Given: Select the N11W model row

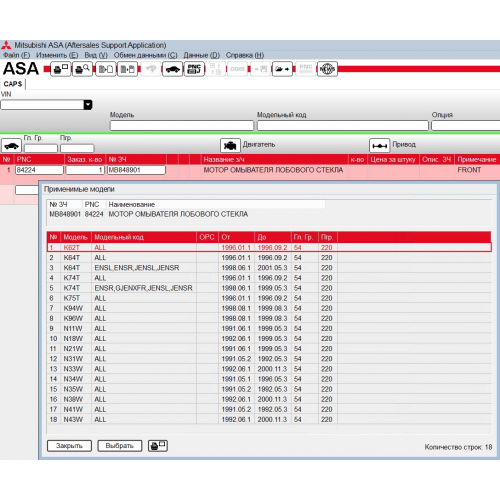Looking at the screenshot, I should [x=269, y=328].
